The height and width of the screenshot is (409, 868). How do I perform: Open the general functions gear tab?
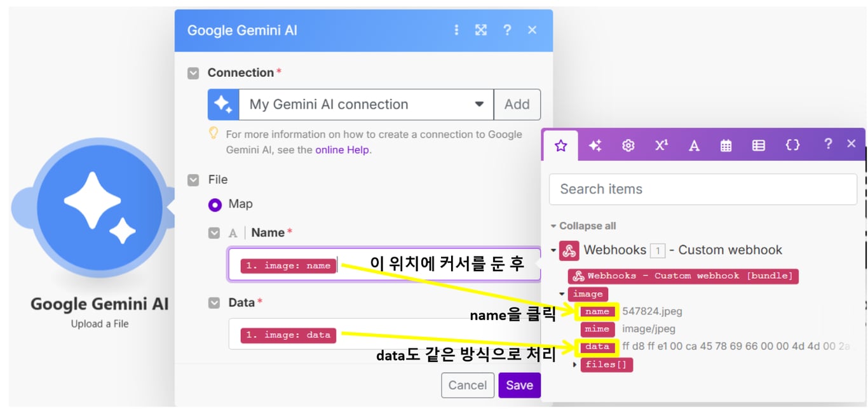tap(628, 145)
